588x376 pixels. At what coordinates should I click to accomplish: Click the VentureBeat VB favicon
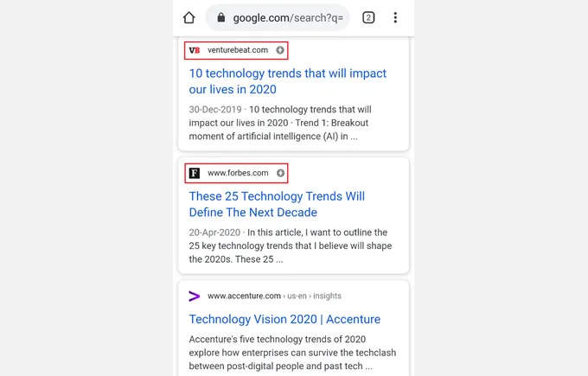coord(195,50)
